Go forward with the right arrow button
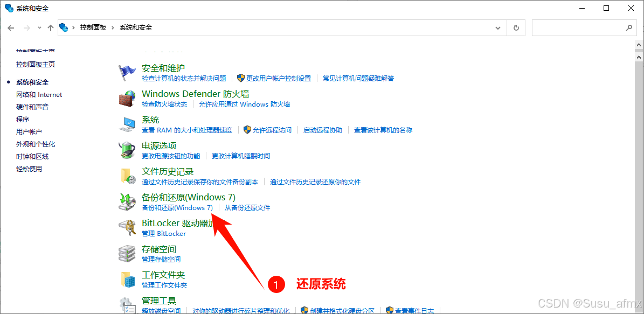The width and height of the screenshot is (644, 314). pyautogui.click(x=27, y=28)
